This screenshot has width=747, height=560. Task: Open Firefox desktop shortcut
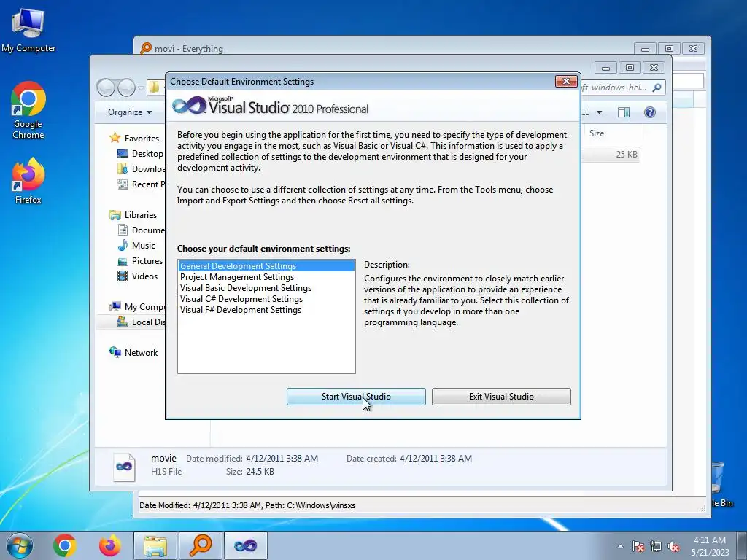pos(28,181)
